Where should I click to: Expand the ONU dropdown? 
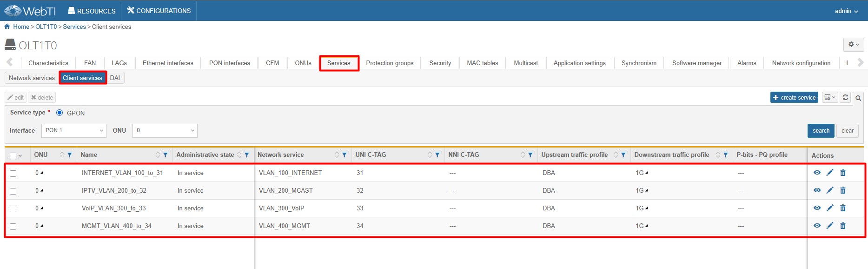(165, 130)
